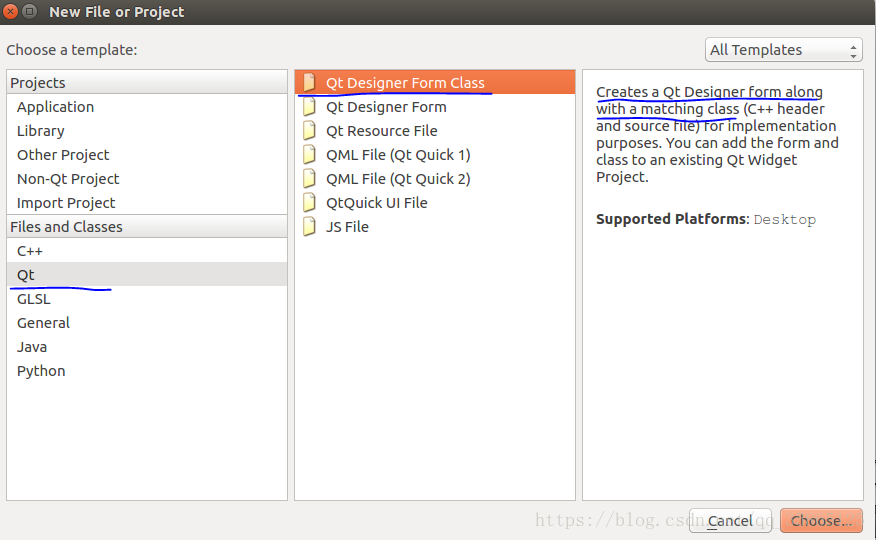
Task: Click the Supported Platforms text
Action: coord(672,219)
